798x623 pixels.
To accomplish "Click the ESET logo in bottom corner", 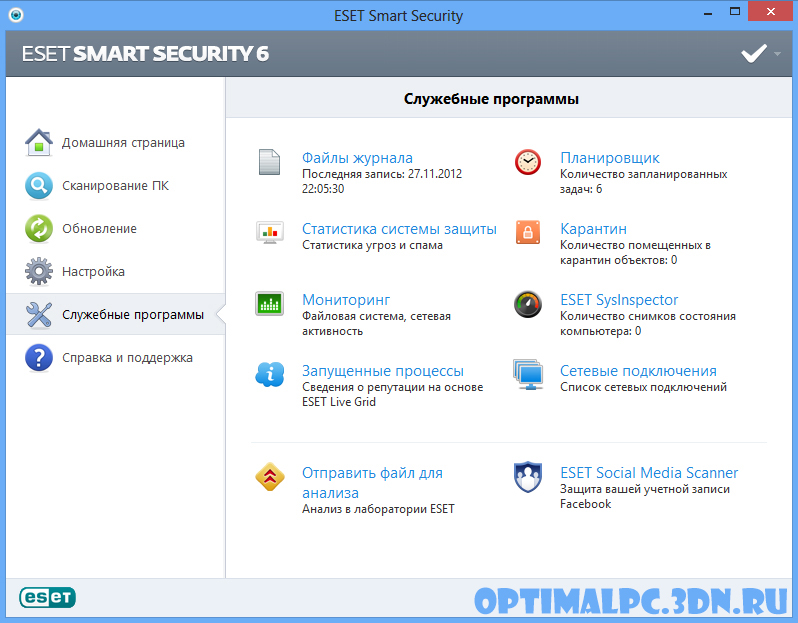I will pos(47,598).
